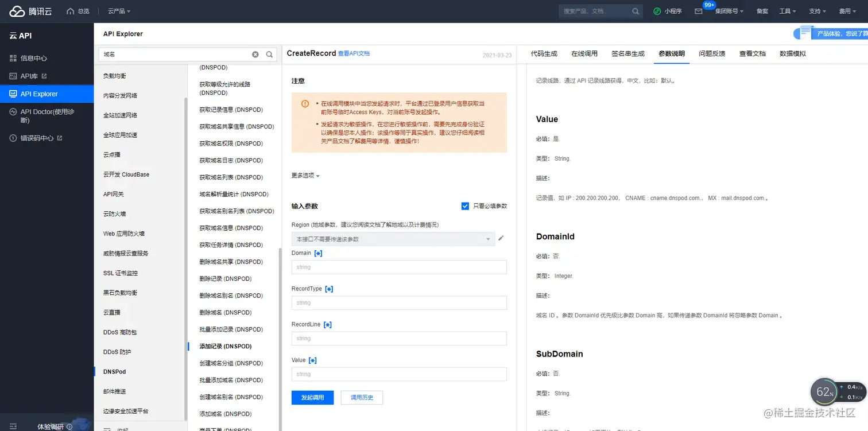Open the 数据模拟 tab
868x431 pixels.
[793, 53]
